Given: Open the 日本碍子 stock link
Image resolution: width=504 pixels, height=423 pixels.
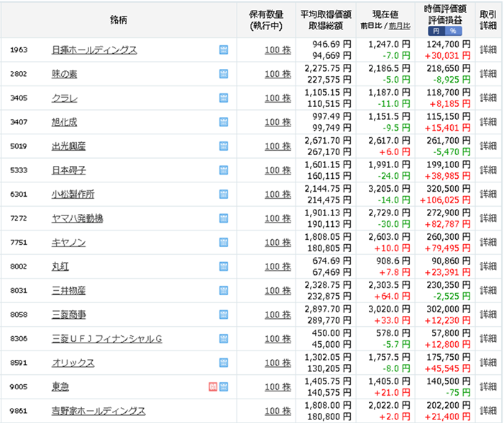Looking at the screenshot, I should point(68,170).
